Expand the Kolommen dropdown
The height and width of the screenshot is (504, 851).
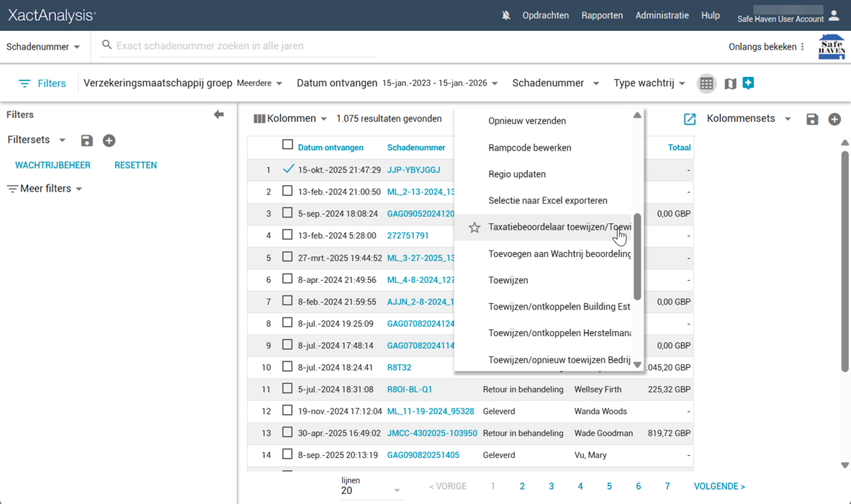[291, 119]
